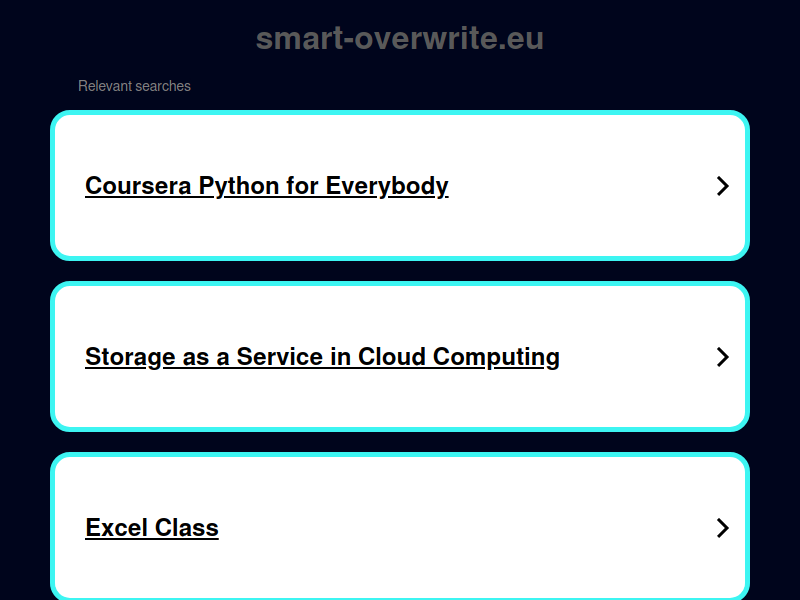Click the cyan border of the Coursera card
This screenshot has height=600, width=800.
tap(400, 113)
